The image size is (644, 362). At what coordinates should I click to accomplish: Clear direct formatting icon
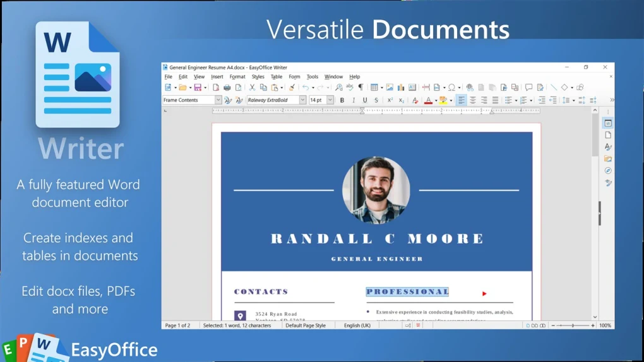point(415,100)
